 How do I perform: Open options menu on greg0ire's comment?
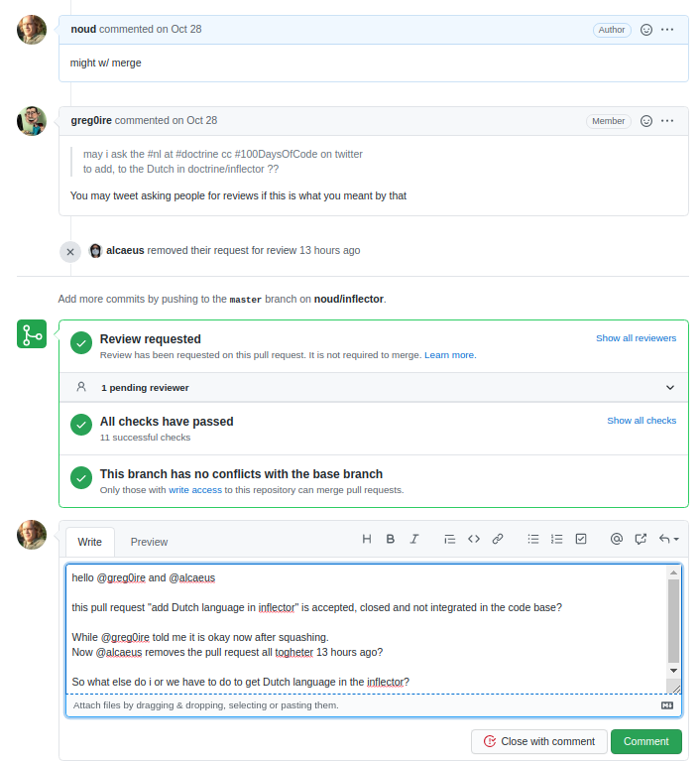[667, 121]
